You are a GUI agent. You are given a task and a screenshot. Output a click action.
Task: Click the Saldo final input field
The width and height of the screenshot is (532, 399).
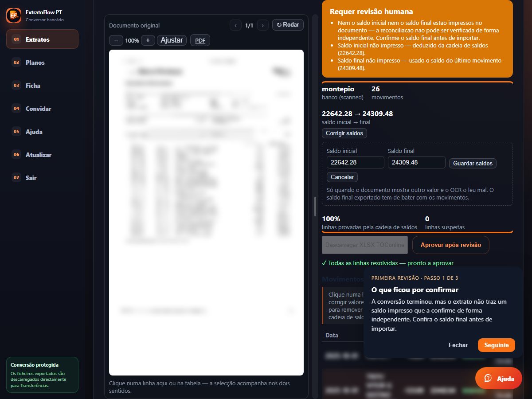(417, 162)
